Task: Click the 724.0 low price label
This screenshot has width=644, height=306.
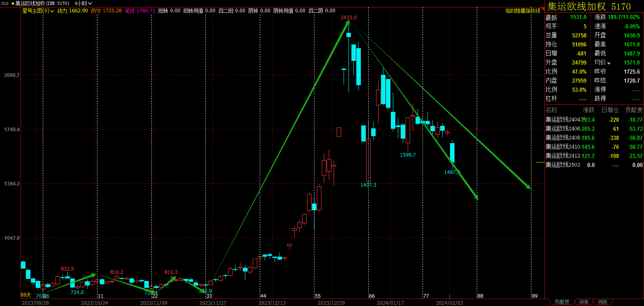Action: click(x=77, y=292)
